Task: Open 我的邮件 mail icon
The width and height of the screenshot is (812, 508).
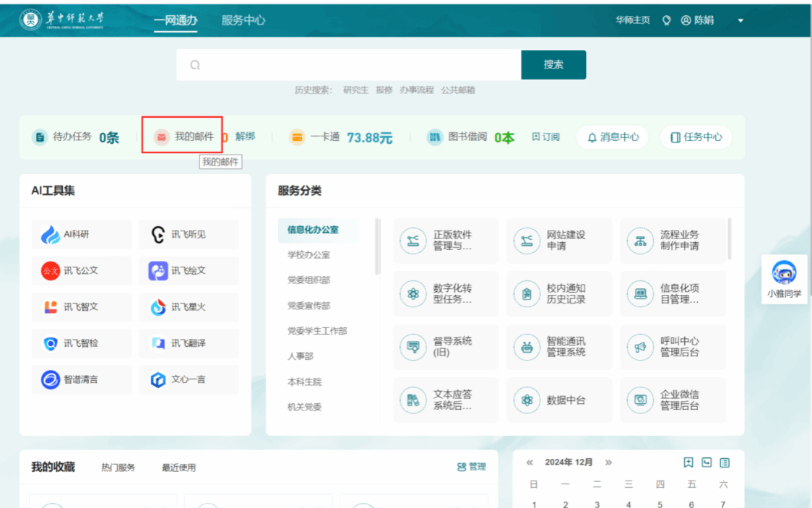Action: click(162, 137)
